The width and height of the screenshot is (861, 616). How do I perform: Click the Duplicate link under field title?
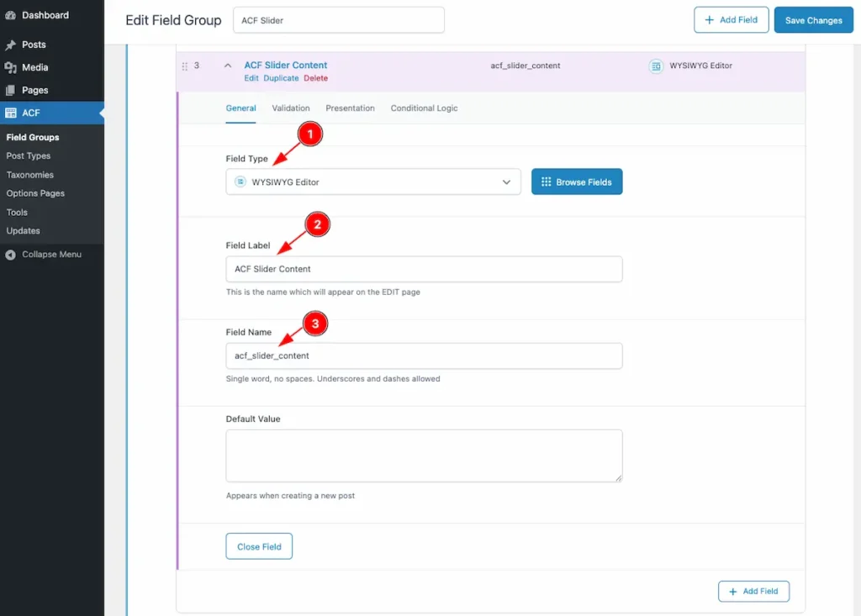point(281,78)
